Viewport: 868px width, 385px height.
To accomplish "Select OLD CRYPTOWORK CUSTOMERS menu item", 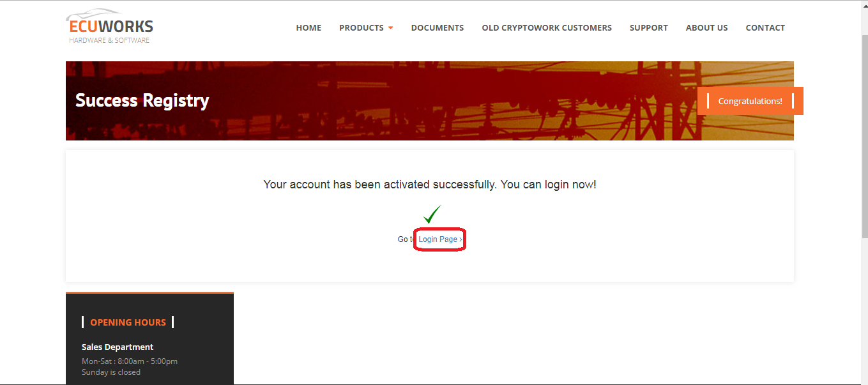I will [547, 28].
